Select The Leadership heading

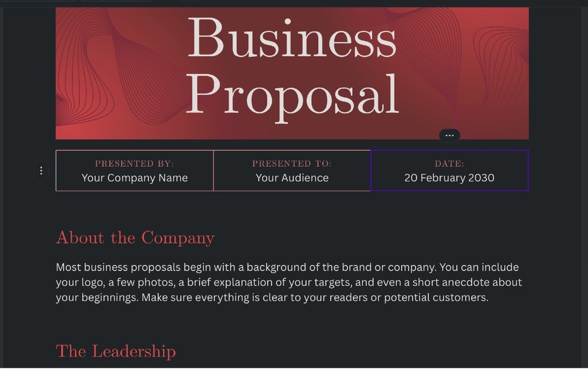pyautogui.click(x=116, y=351)
